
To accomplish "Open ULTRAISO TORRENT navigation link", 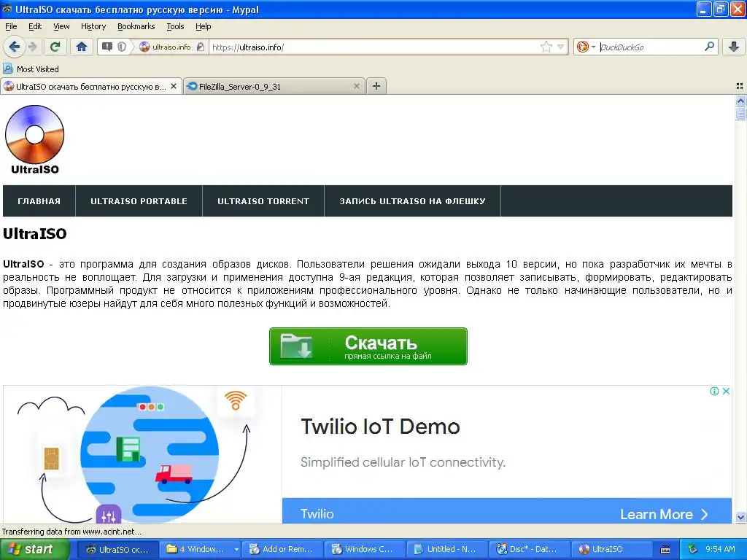I will click(x=263, y=201).
